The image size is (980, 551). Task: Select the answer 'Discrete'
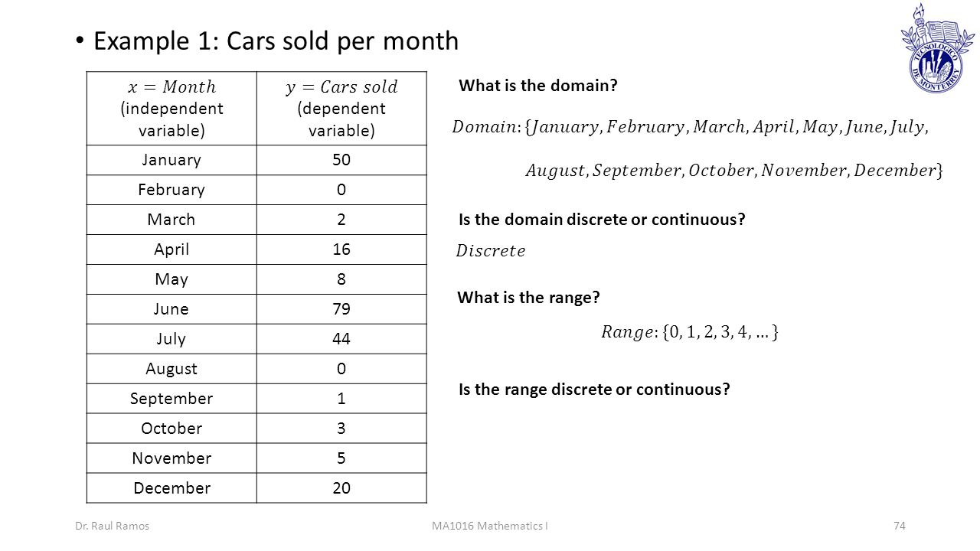pyautogui.click(x=491, y=251)
